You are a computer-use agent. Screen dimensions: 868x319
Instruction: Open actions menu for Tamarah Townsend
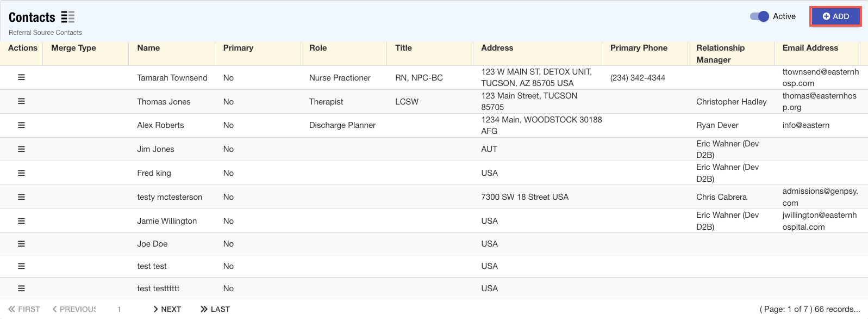pos(21,77)
